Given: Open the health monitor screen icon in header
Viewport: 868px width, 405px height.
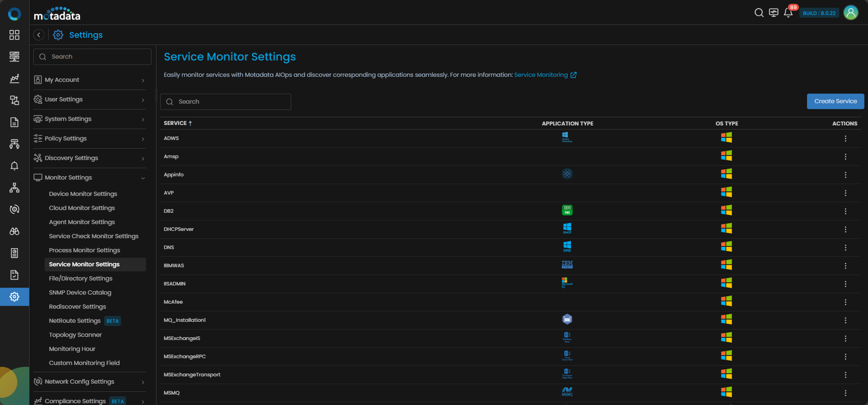Looking at the screenshot, I should (773, 13).
